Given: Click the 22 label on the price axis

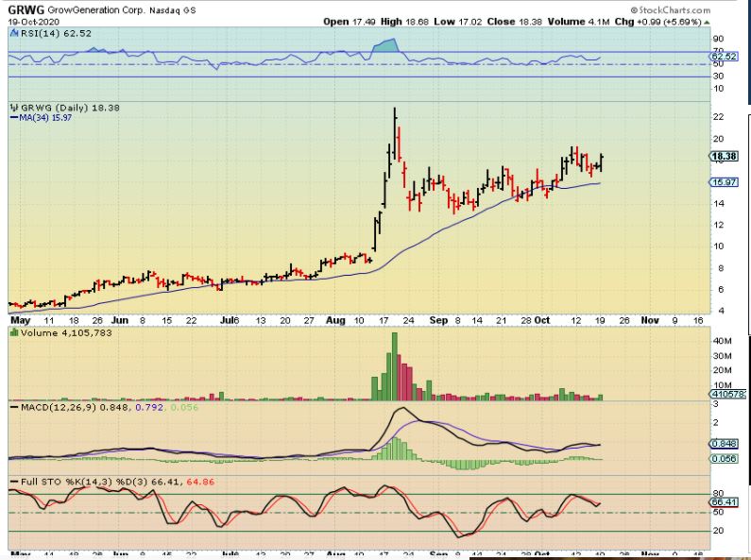Looking at the screenshot, I should click(719, 117).
